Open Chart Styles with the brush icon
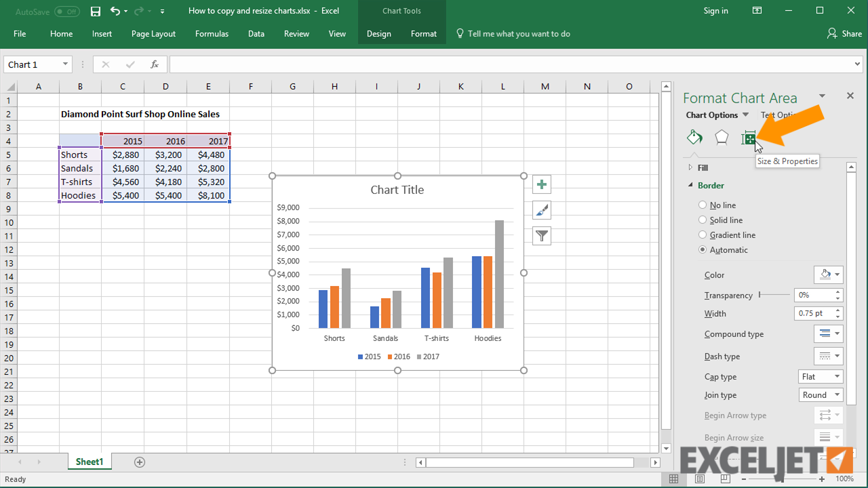Screen dimensions: 868x488 coord(541,209)
